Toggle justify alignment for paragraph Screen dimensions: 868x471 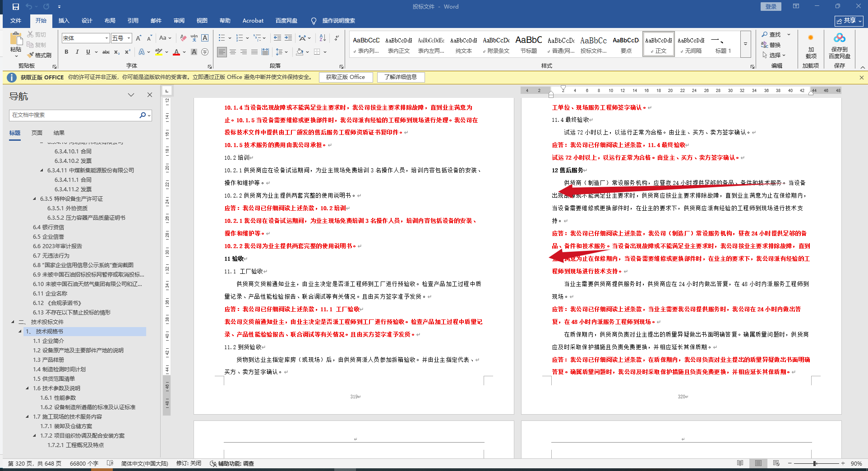[254, 52]
